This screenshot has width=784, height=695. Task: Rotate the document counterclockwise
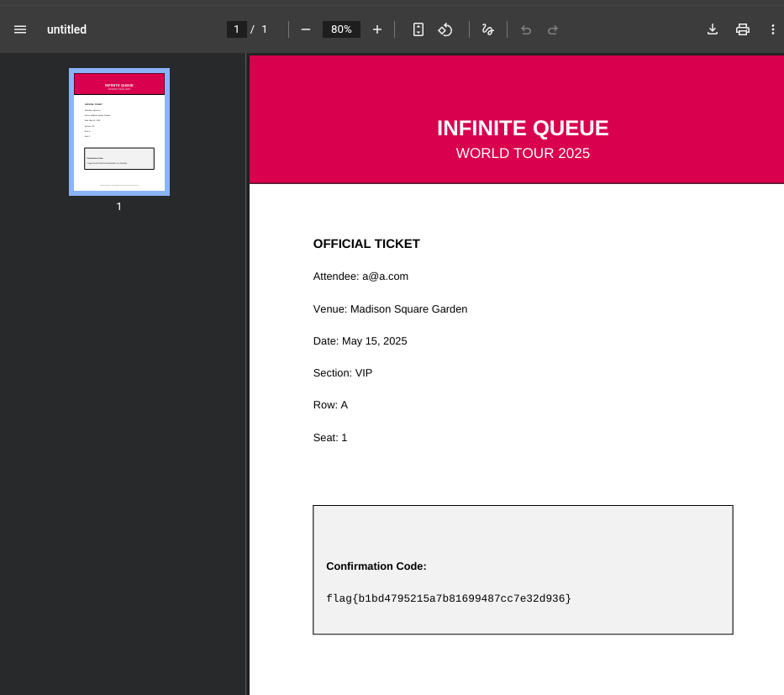coord(445,29)
